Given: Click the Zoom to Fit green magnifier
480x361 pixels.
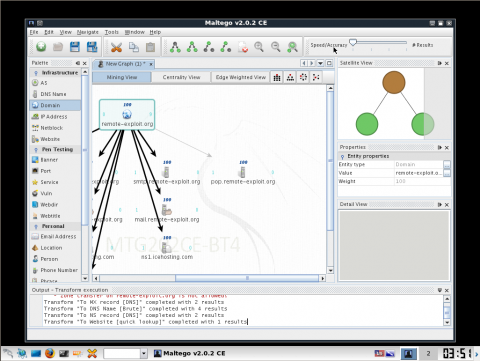Looking at the screenshot, I should (x=292, y=47).
